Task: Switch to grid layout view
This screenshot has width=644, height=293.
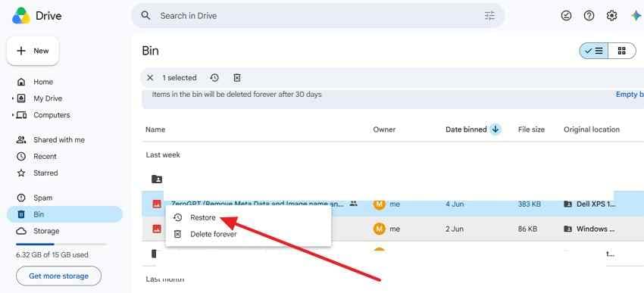Action: (x=622, y=51)
